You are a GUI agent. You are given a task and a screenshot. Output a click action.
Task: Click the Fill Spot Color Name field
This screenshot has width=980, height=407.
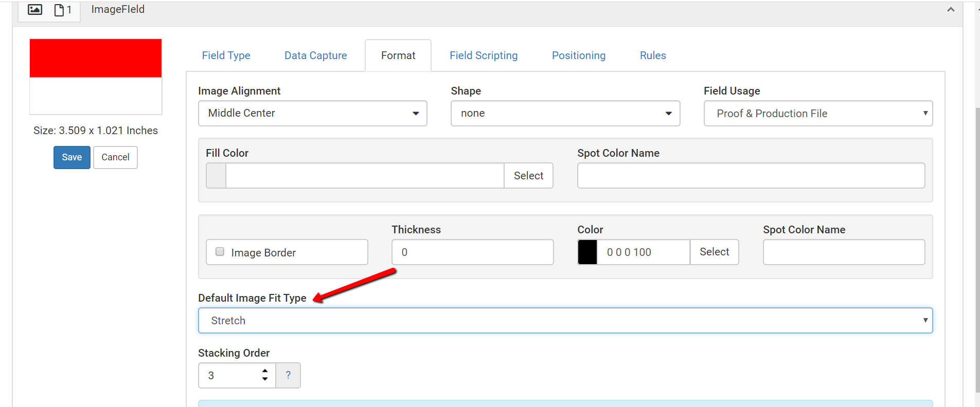[x=751, y=176]
